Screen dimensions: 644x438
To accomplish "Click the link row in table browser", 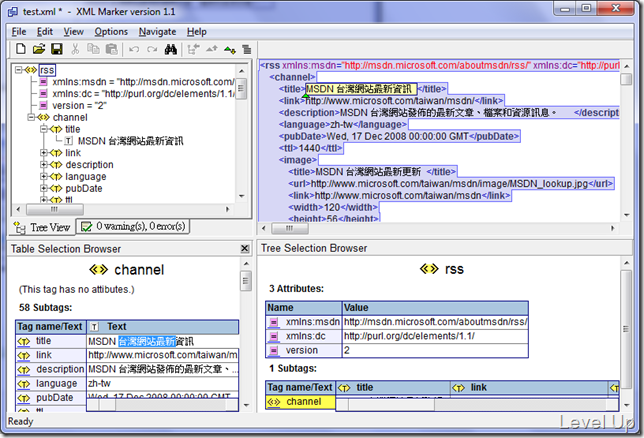I will tap(127, 355).
